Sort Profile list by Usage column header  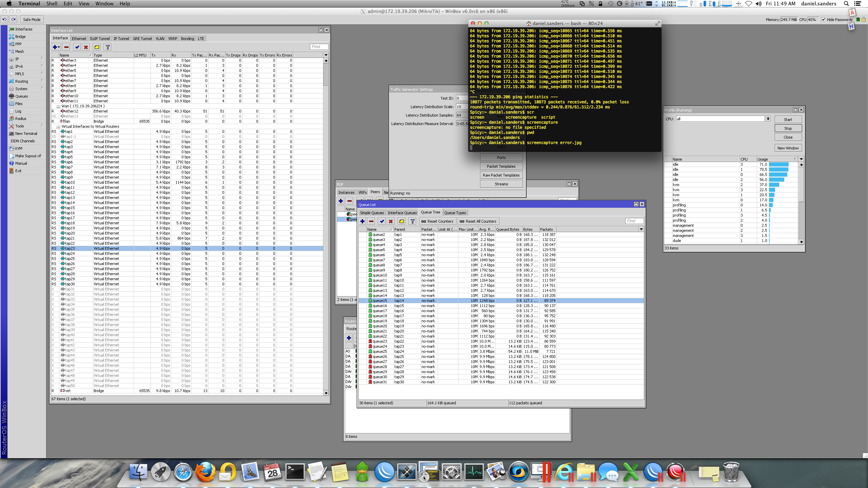(777, 159)
